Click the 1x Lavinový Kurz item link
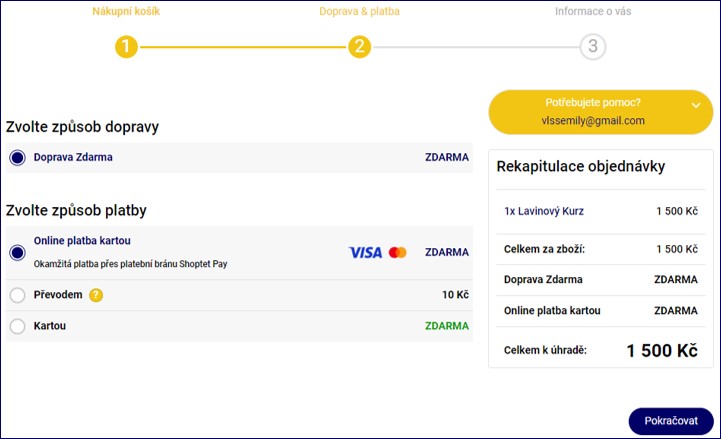 pos(545,211)
